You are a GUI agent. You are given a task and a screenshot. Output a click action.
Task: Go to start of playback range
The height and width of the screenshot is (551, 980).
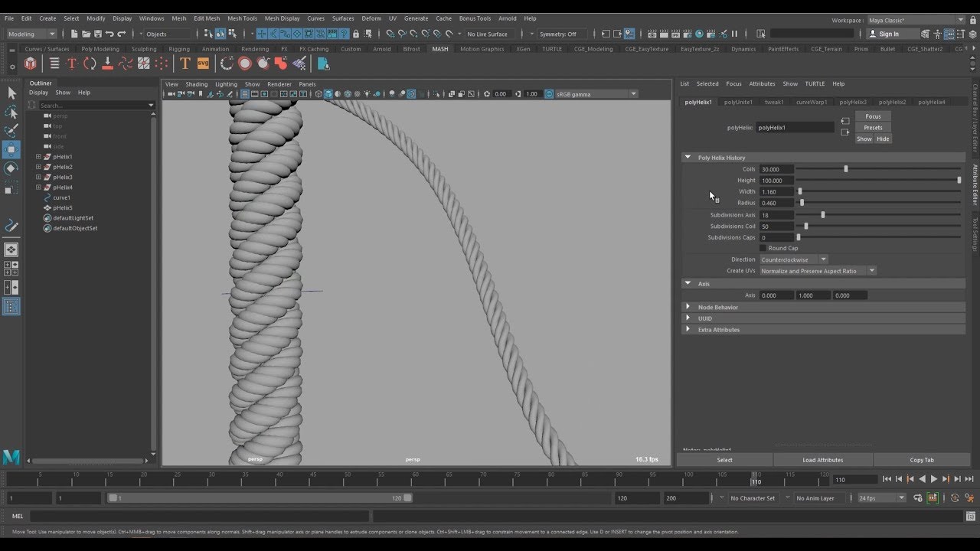tap(887, 479)
